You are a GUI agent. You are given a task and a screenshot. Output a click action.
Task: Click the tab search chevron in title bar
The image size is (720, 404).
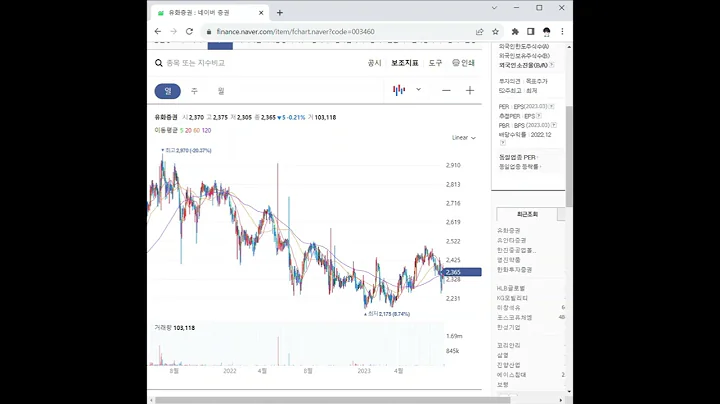[494, 8]
